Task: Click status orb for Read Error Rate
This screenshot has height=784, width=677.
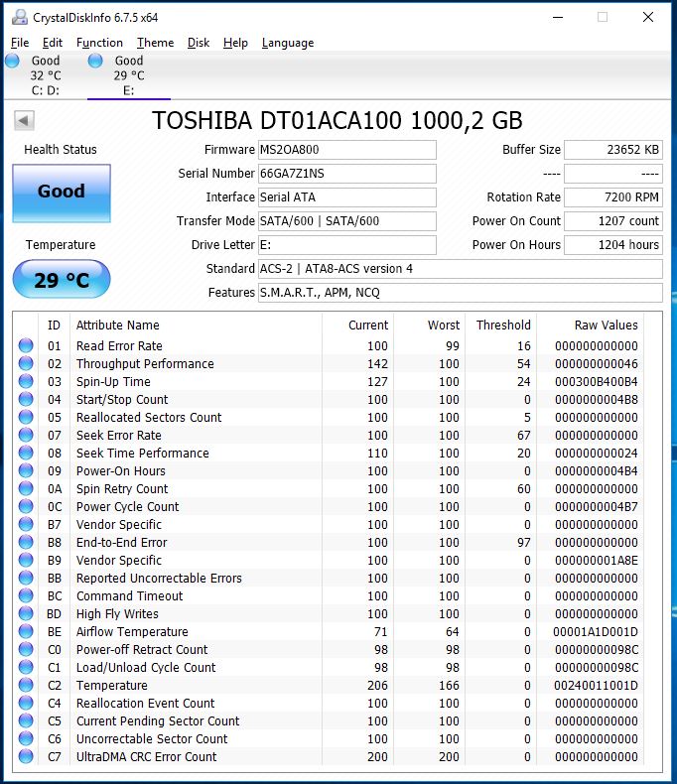Action: pyautogui.click(x=26, y=345)
